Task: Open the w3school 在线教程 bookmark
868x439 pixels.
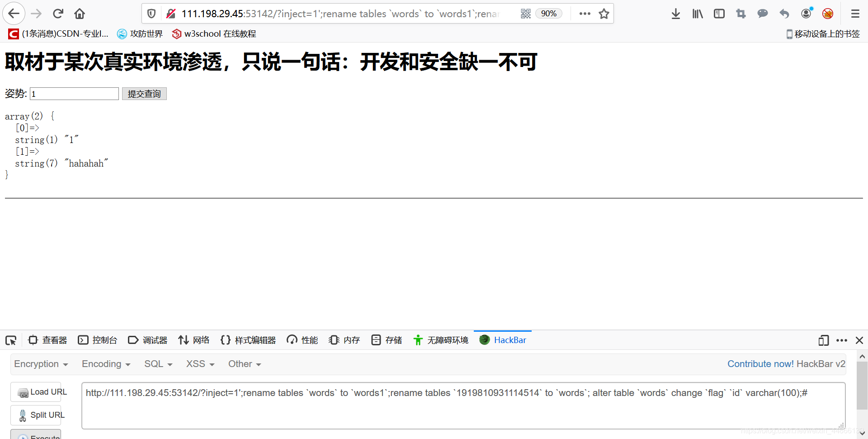Action: pos(214,33)
